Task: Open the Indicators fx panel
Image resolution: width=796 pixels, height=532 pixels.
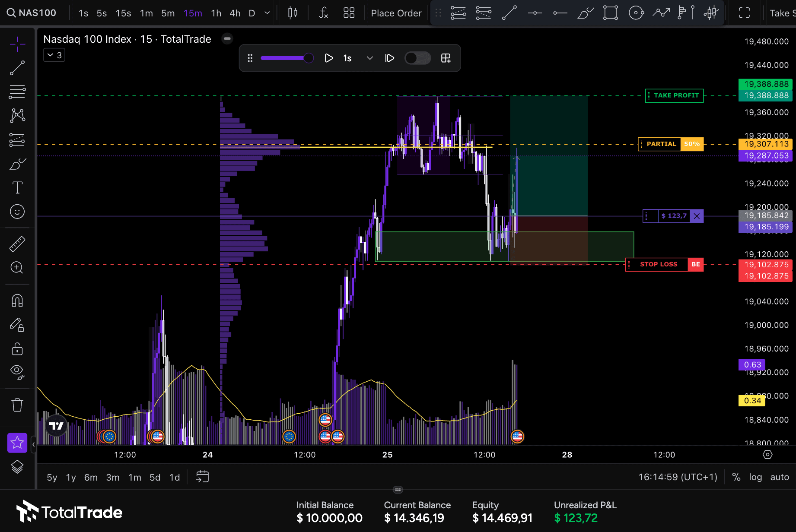Action: [323, 13]
